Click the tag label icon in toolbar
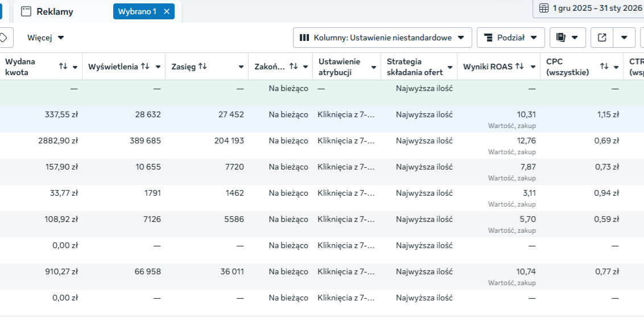This screenshot has width=644, height=317. click(3, 38)
